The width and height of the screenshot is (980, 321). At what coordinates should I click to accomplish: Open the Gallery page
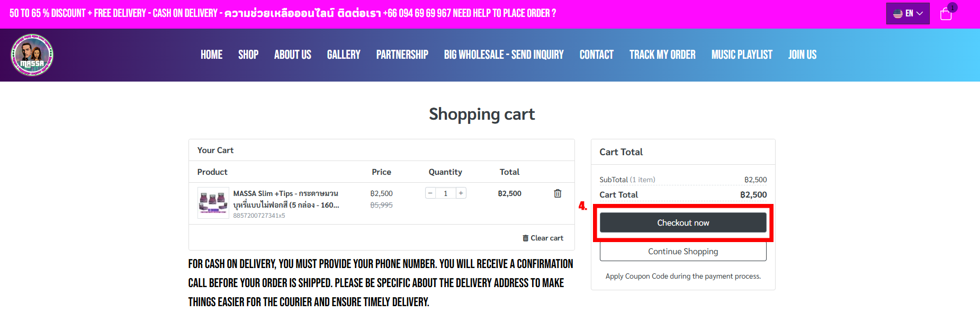(344, 55)
